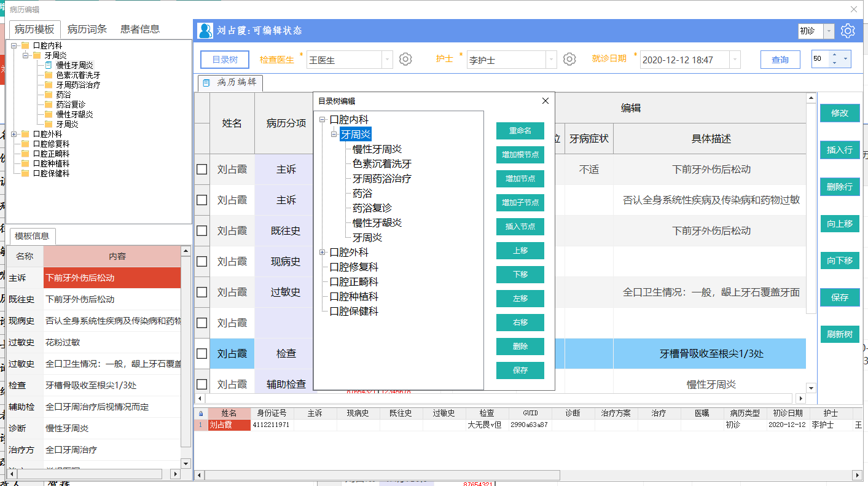Select 牙周药浴治疗 in template tree
This screenshot has width=868, height=486.
pos(78,85)
